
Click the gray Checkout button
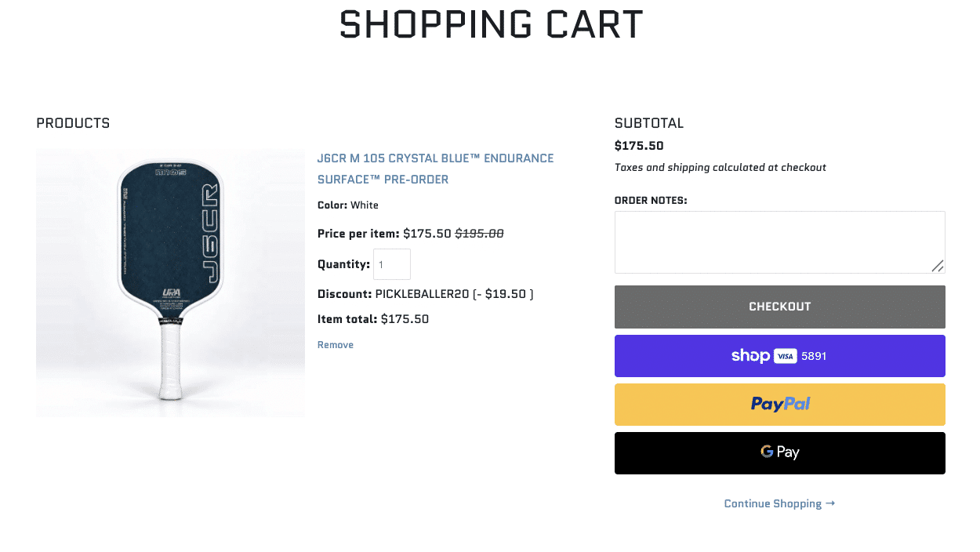click(x=780, y=307)
